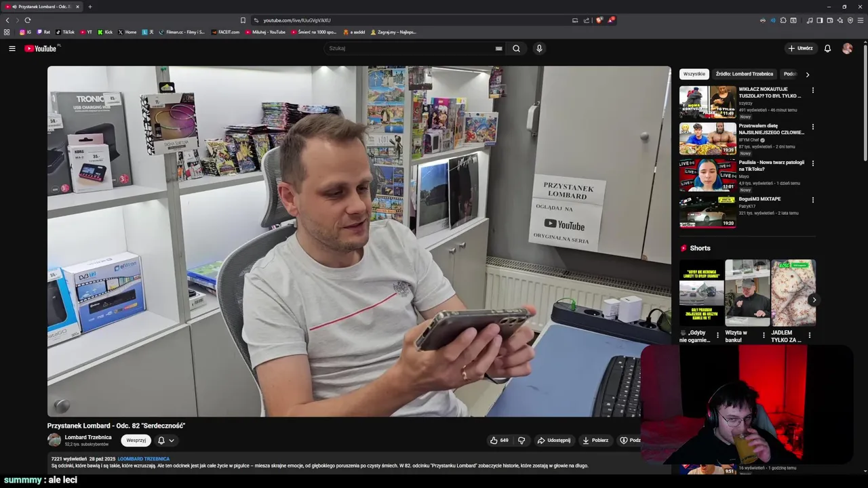Like the video with thumbs up

point(499,440)
